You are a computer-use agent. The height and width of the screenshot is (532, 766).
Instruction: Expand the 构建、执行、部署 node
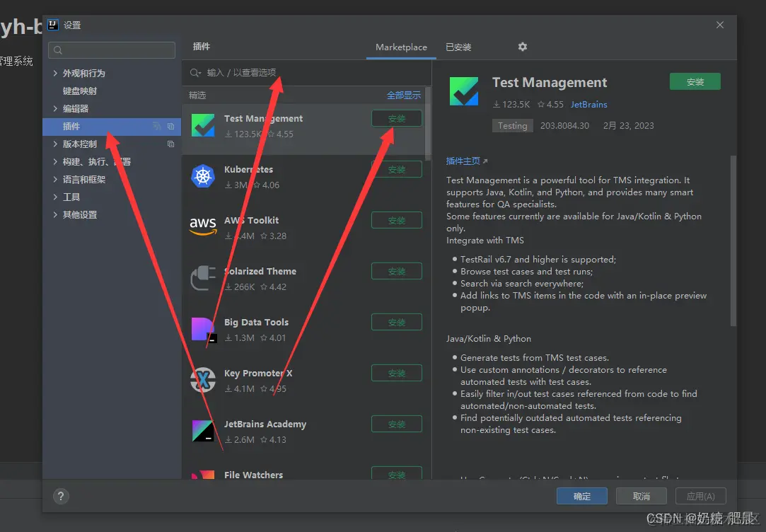pyautogui.click(x=54, y=162)
